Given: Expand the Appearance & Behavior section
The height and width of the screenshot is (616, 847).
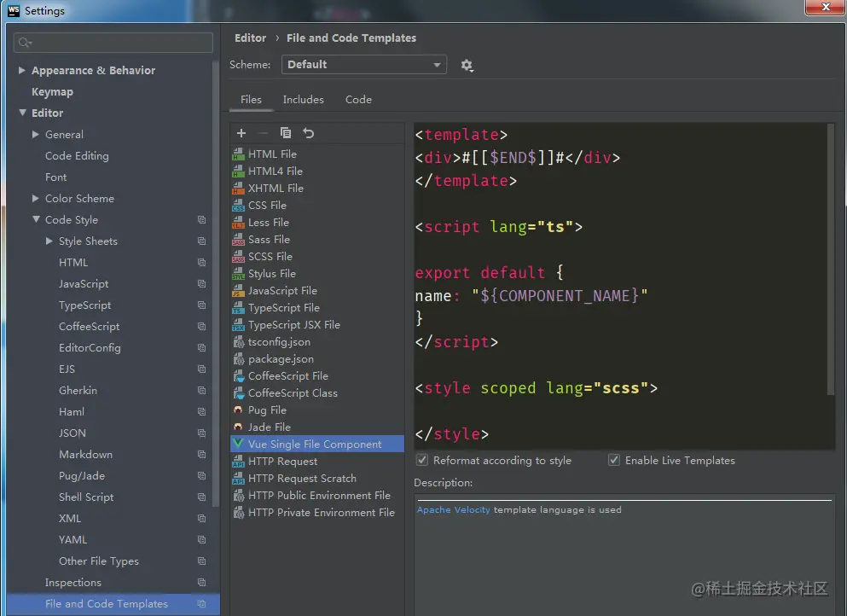Looking at the screenshot, I should pyautogui.click(x=22, y=71).
